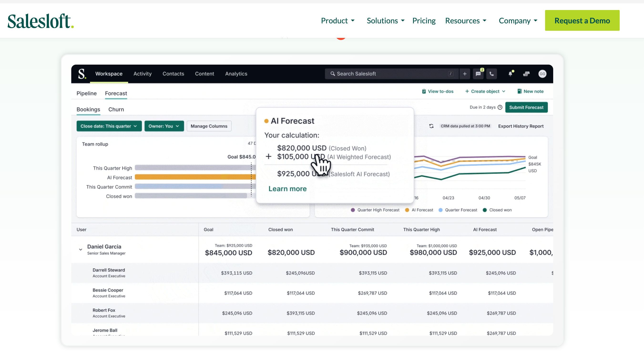The height and width of the screenshot is (360, 644).
Task: Collapse the Daniel Garcia team row
Action: pos(81,250)
